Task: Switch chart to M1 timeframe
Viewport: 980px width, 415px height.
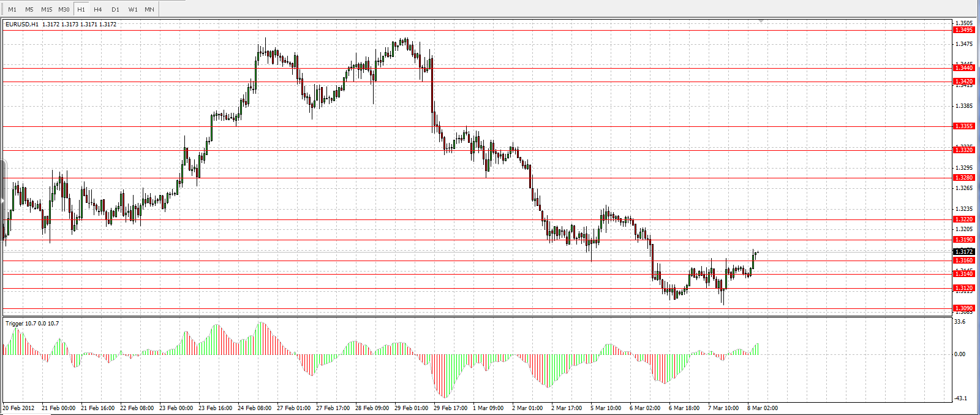Action: pos(12,9)
